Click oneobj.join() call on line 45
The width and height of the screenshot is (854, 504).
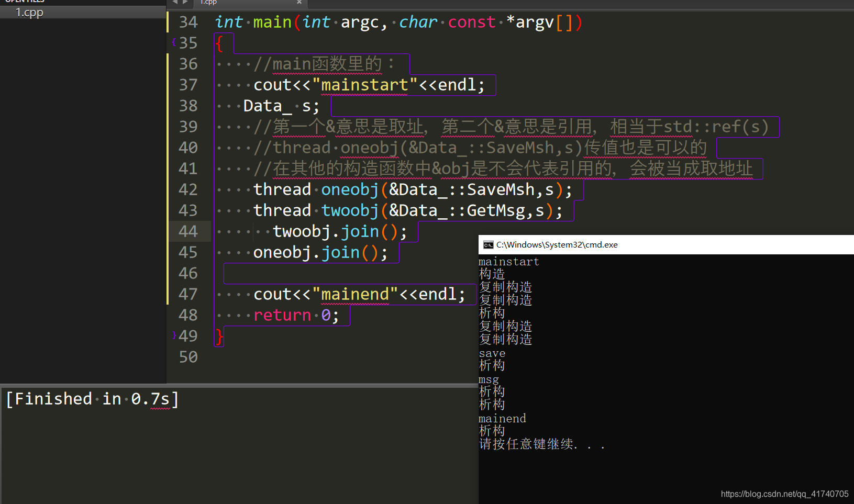pyautogui.click(x=320, y=252)
